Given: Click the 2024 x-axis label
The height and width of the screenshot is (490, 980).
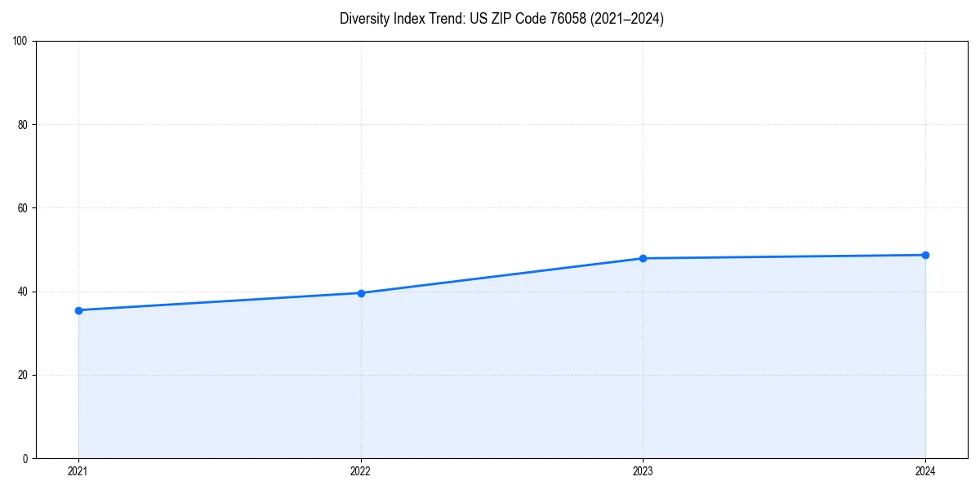Looking at the screenshot, I should coord(925,471).
